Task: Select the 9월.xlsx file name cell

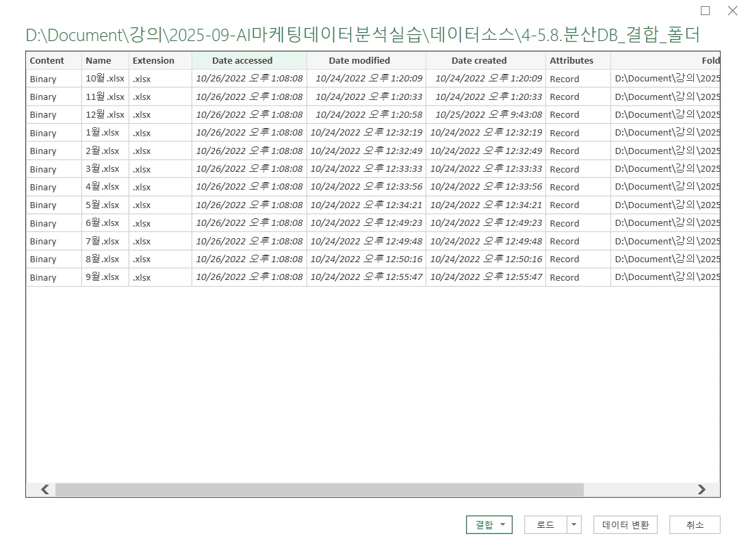Action: click(x=102, y=277)
